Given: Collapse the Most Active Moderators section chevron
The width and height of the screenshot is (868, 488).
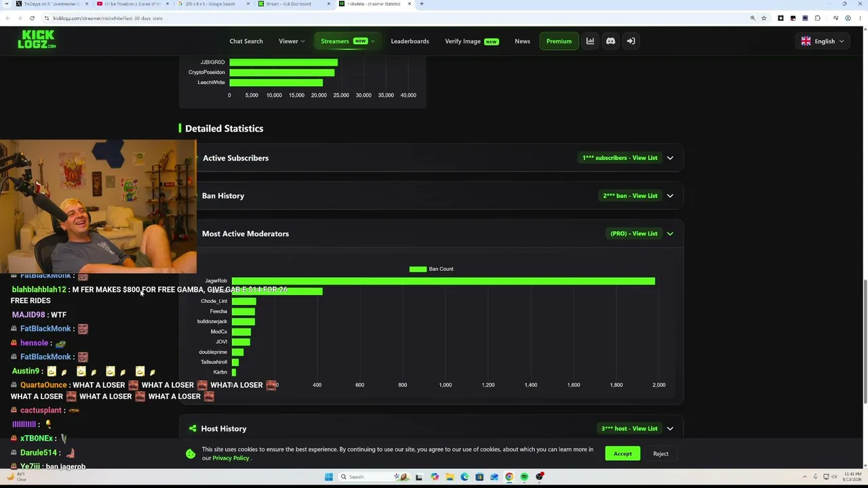Looking at the screenshot, I should coord(670,234).
